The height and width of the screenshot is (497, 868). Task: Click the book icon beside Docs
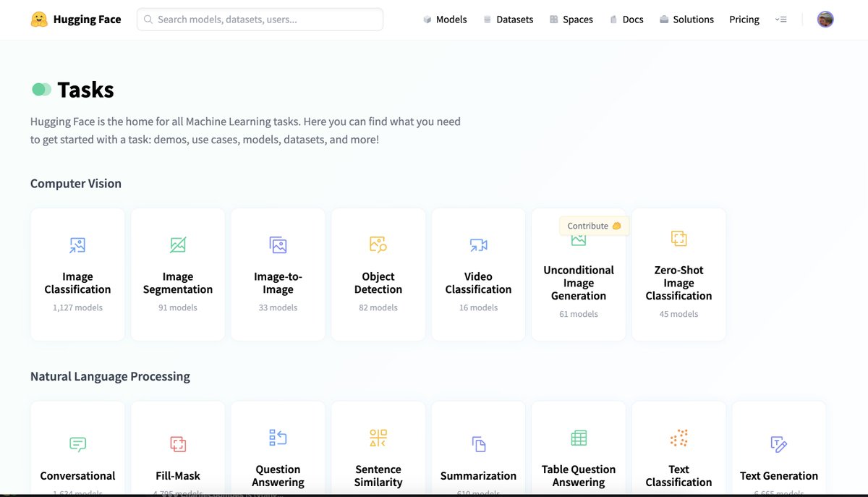coord(613,20)
